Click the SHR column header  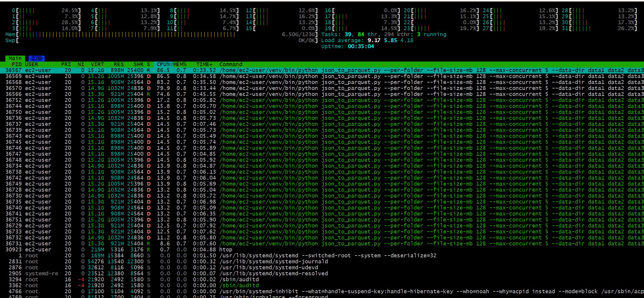pyautogui.click(x=139, y=64)
